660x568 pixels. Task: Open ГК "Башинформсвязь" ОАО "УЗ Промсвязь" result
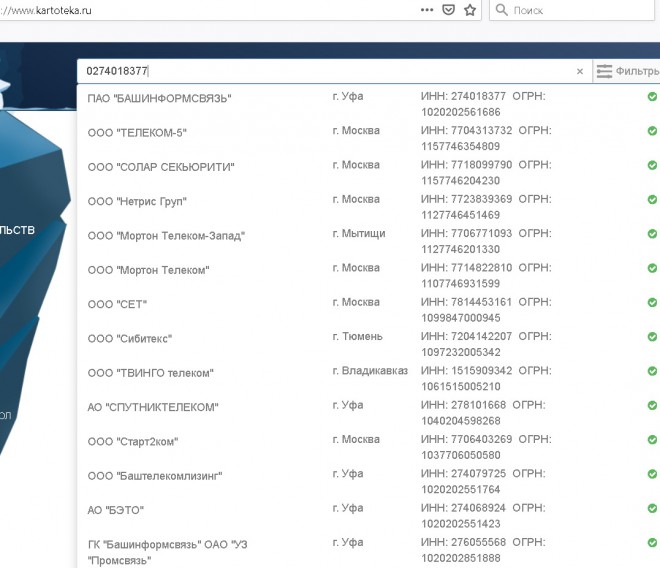pos(167,552)
